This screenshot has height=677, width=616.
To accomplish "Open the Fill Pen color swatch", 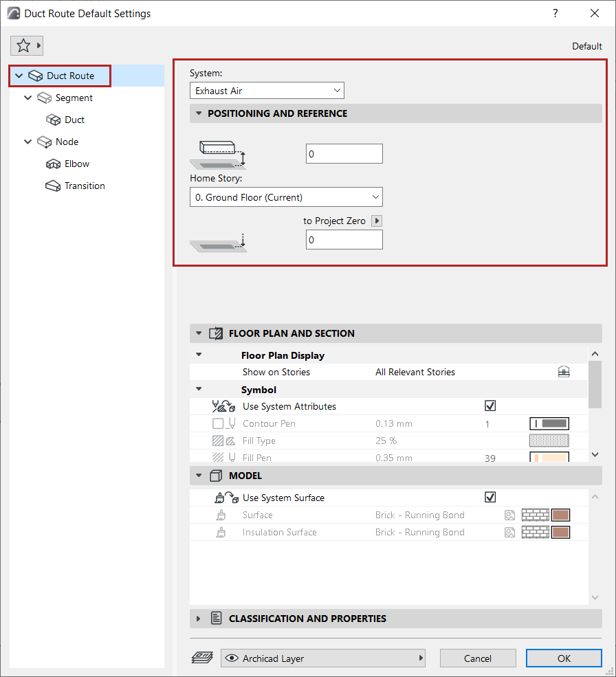I will (x=549, y=457).
